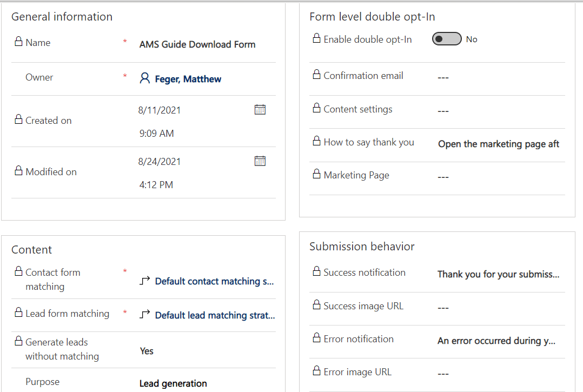This screenshot has width=583, height=392.
Task: Switch Enable double opt-In toggle to Yes
Action: 446,38
